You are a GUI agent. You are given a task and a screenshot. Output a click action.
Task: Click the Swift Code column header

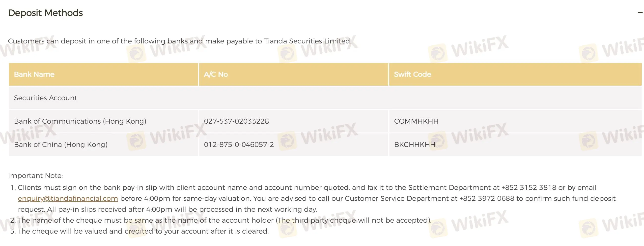click(412, 74)
